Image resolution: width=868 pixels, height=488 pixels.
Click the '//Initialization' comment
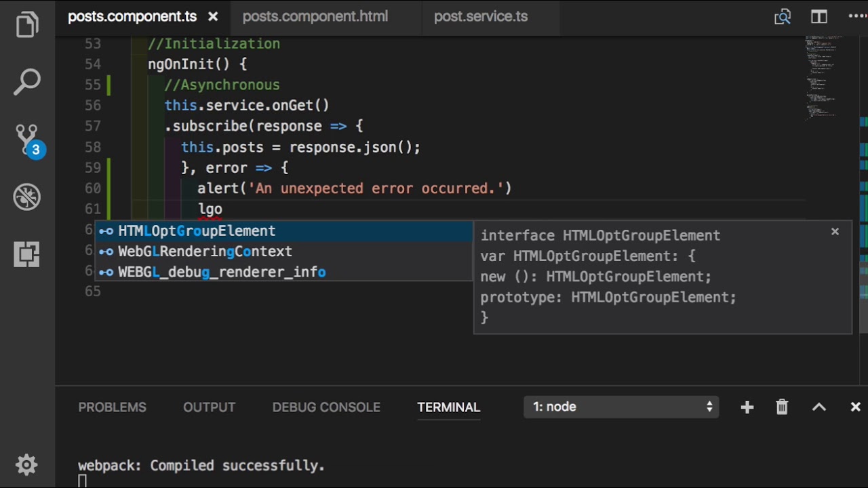pos(214,44)
